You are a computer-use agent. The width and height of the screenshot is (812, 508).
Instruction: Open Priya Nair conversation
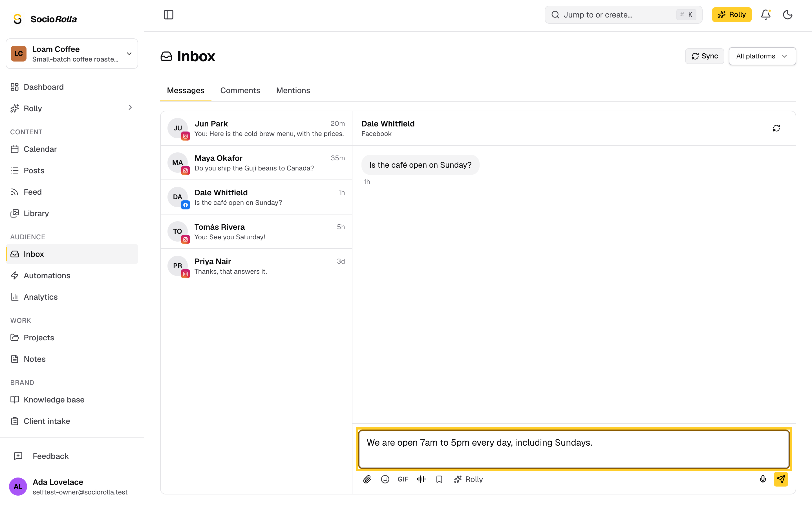pyautogui.click(x=256, y=266)
